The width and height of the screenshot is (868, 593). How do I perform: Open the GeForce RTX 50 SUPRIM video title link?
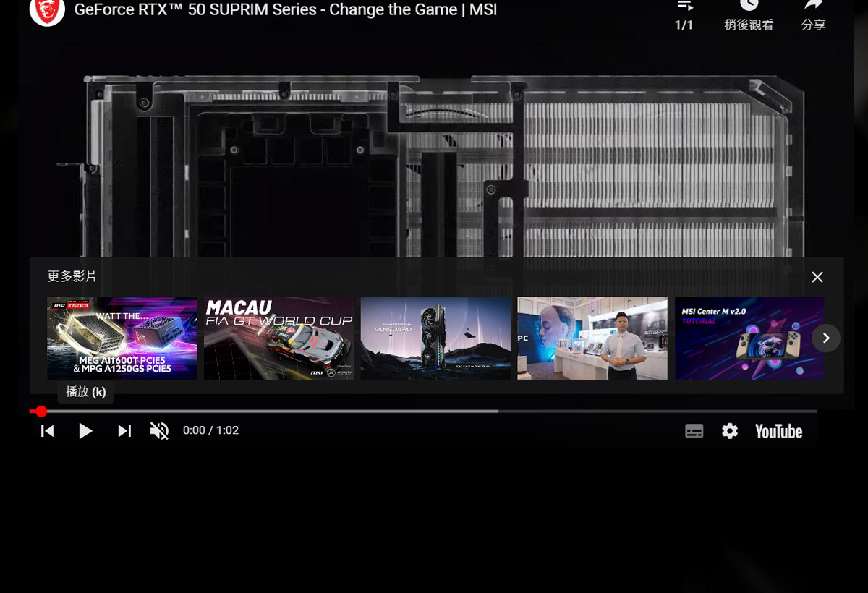click(x=286, y=10)
